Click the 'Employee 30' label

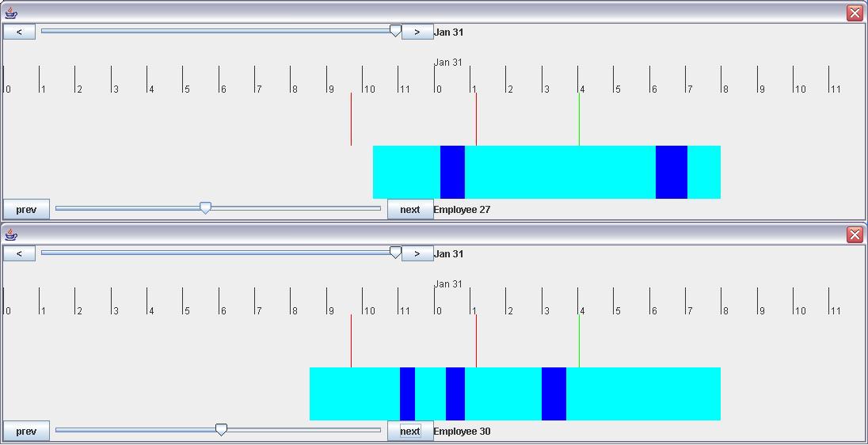[462, 432]
